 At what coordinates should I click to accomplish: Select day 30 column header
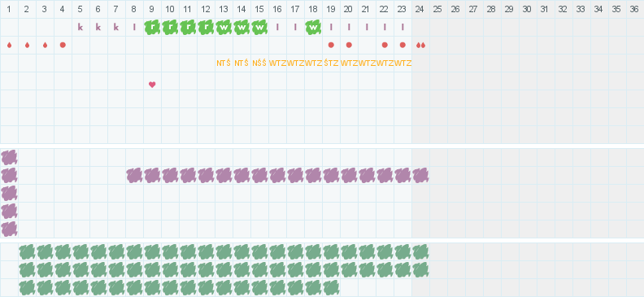pos(527,9)
